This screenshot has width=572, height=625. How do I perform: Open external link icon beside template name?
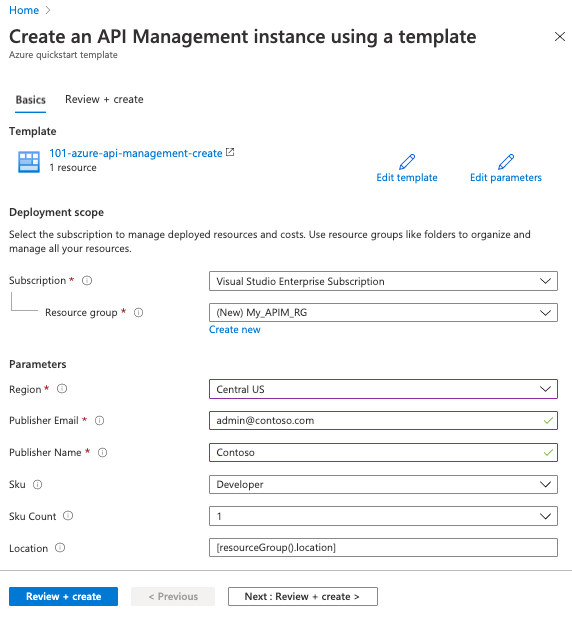click(x=230, y=152)
